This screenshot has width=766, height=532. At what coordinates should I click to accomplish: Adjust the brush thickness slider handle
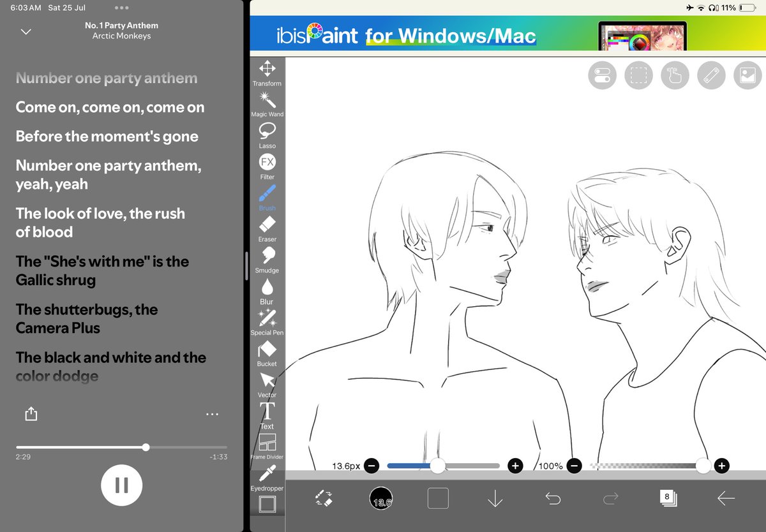click(437, 466)
